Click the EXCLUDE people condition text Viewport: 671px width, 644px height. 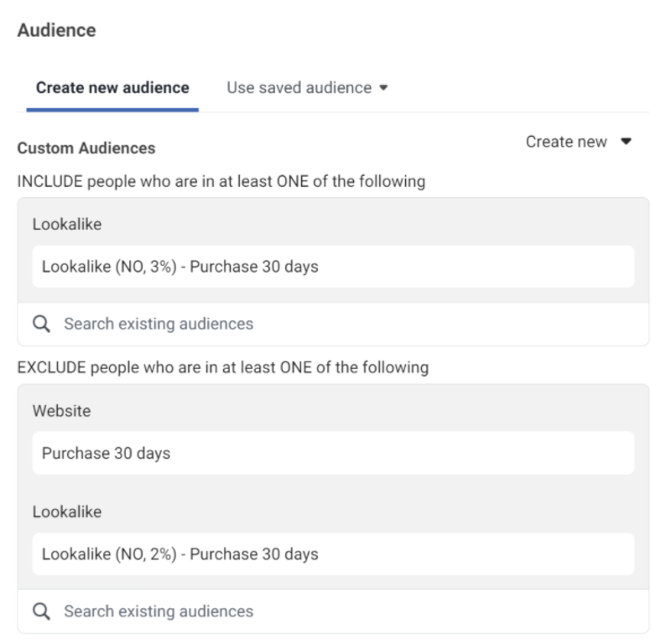coord(223,367)
